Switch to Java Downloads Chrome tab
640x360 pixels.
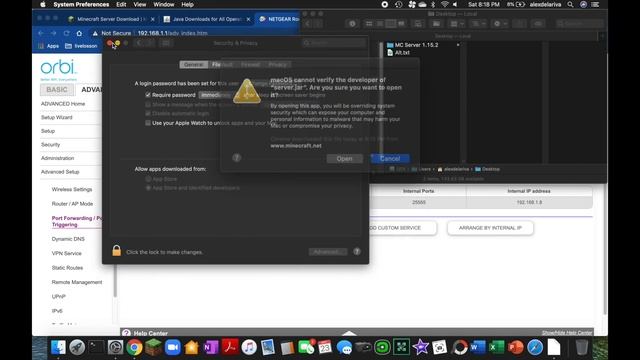(x=207, y=19)
